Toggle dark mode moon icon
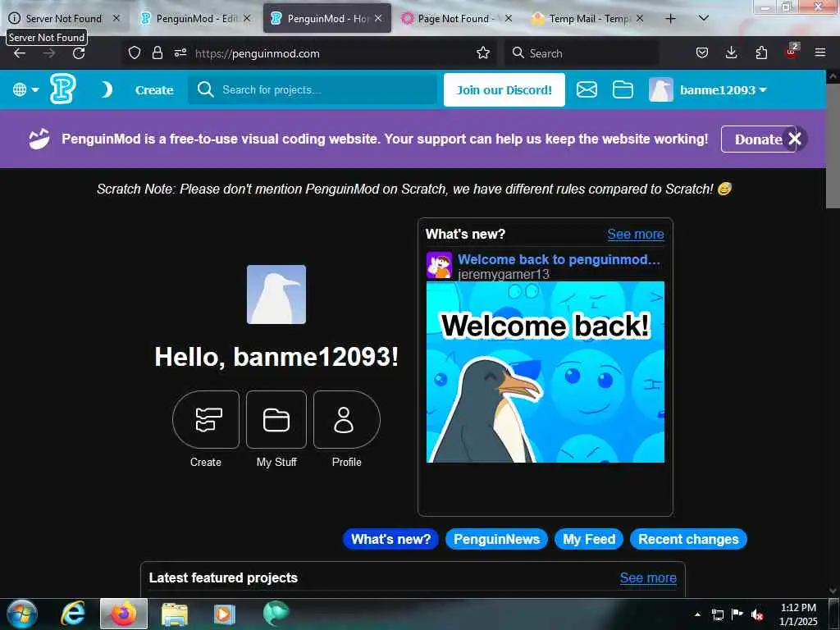The width and height of the screenshot is (840, 630). point(107,89)
